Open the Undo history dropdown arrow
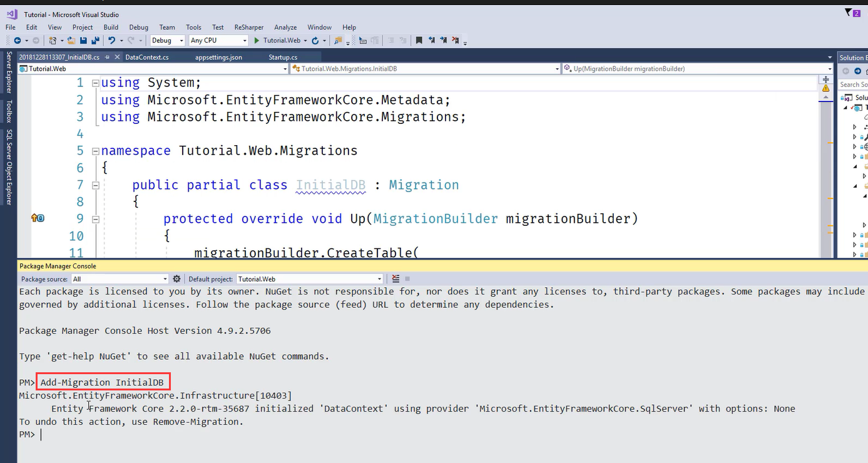 [121, 40]
